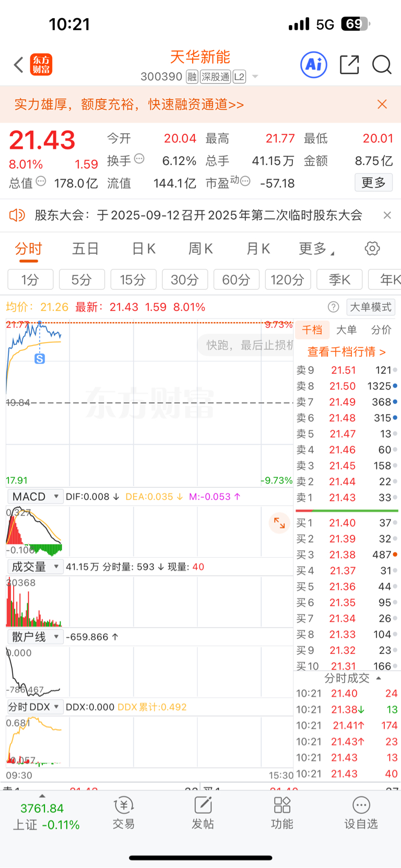Tap info icon beside 换手
This screenshot has height=868, width=401.
[139, 159]
